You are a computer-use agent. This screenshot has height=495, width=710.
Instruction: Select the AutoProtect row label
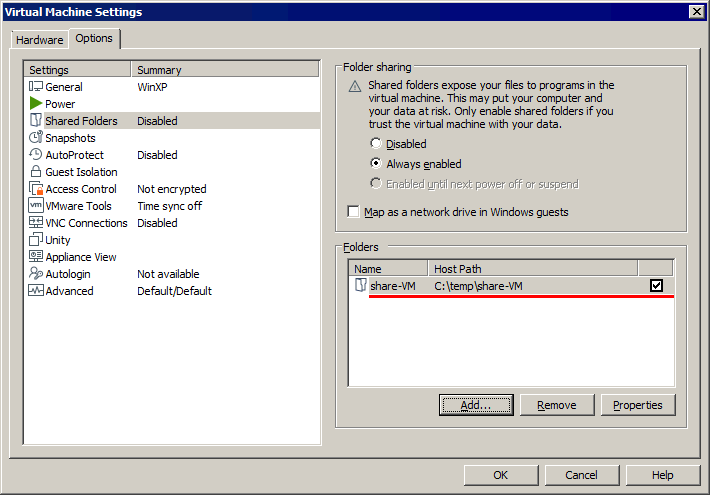[75, 155]
